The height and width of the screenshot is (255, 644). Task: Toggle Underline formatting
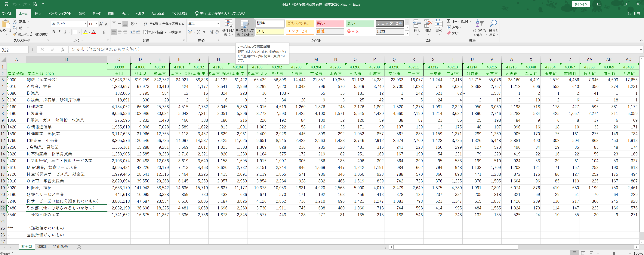click(65, 32)
